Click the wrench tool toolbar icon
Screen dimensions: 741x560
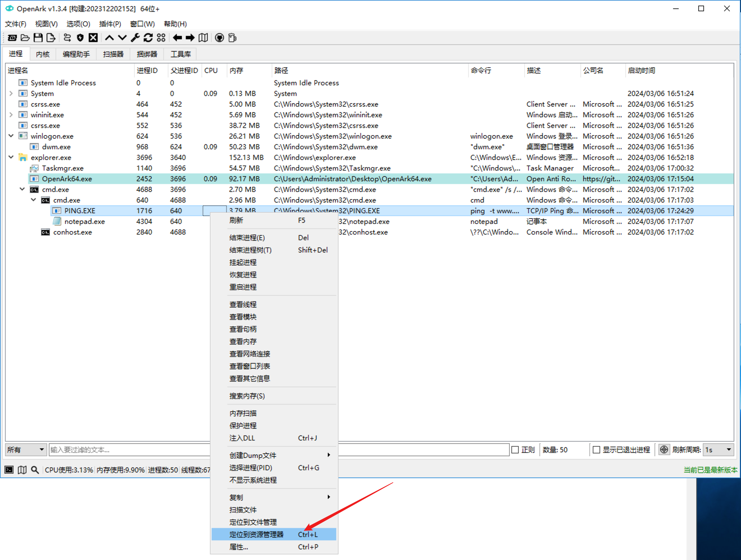point(135,38)
